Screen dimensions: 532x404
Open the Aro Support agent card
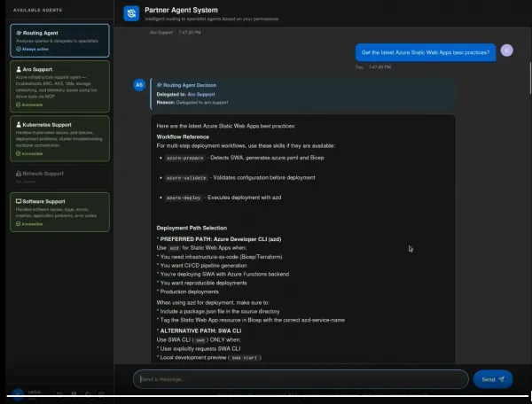[x=59, y=87]
